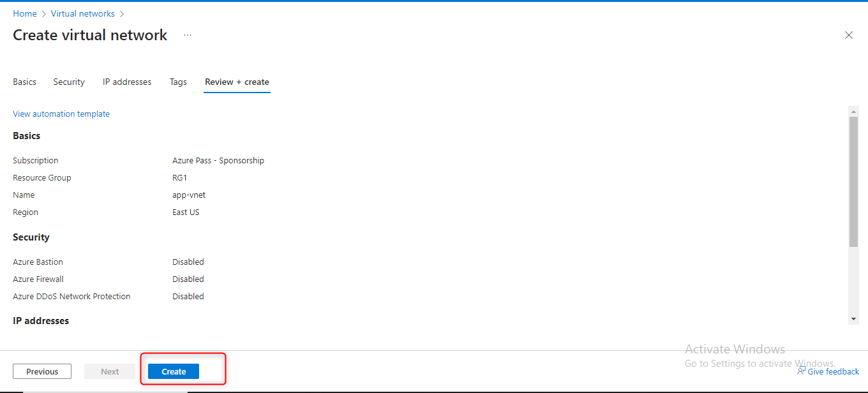Click the Azure Bastion label

click(38, 262)
